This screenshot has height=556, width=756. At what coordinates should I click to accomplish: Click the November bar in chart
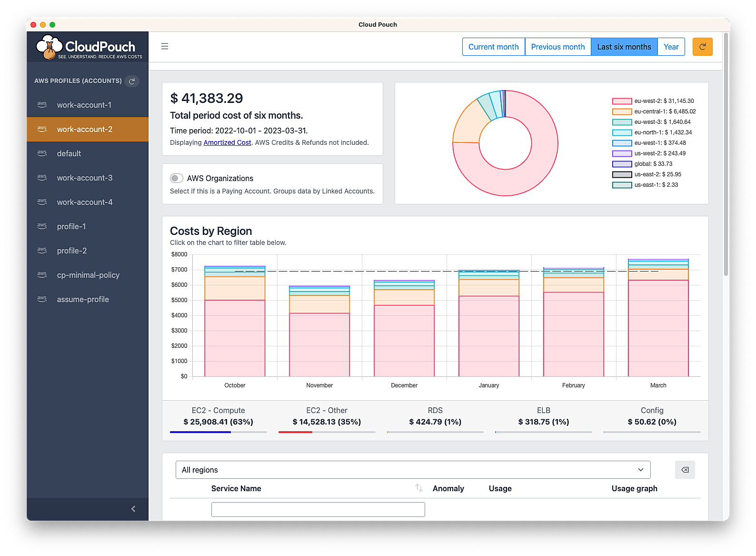coord(319,331)
